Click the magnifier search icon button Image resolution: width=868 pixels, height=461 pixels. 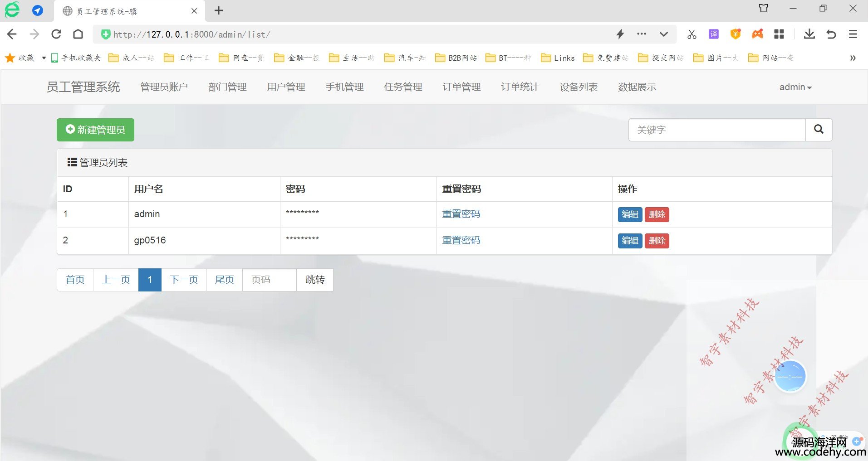(819, 130)
